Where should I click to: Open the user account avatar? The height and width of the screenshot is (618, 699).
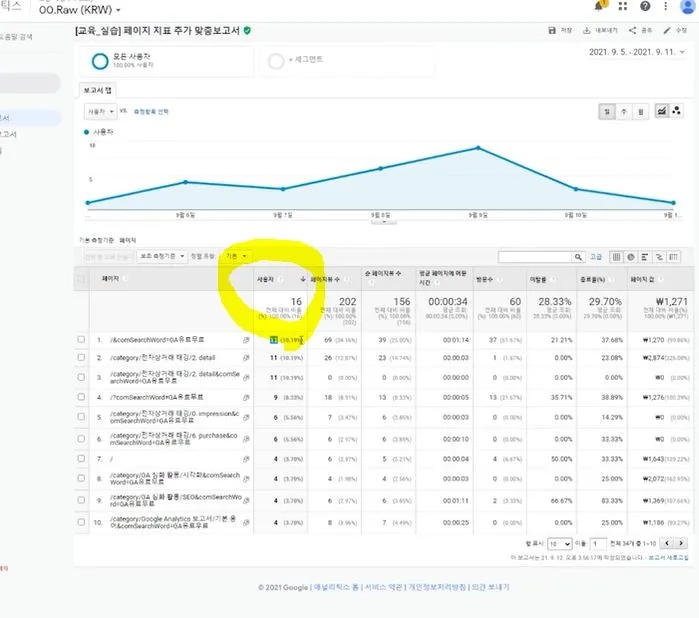coord(689,6)
